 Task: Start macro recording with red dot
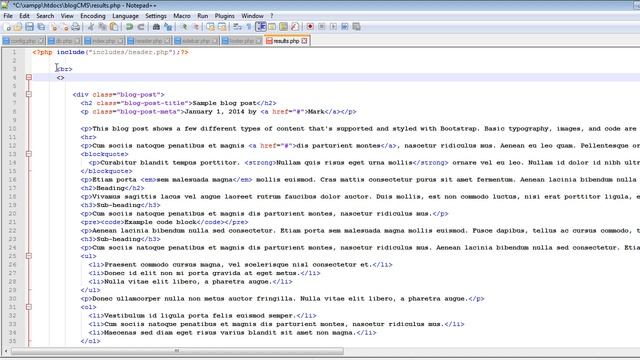310,27
